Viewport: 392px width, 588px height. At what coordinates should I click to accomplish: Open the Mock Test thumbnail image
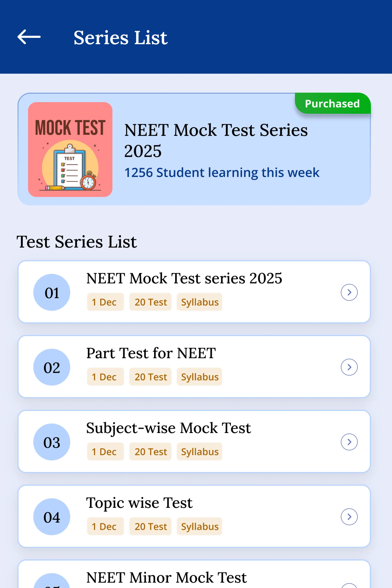pyautogui.click(x=70, y=149)
